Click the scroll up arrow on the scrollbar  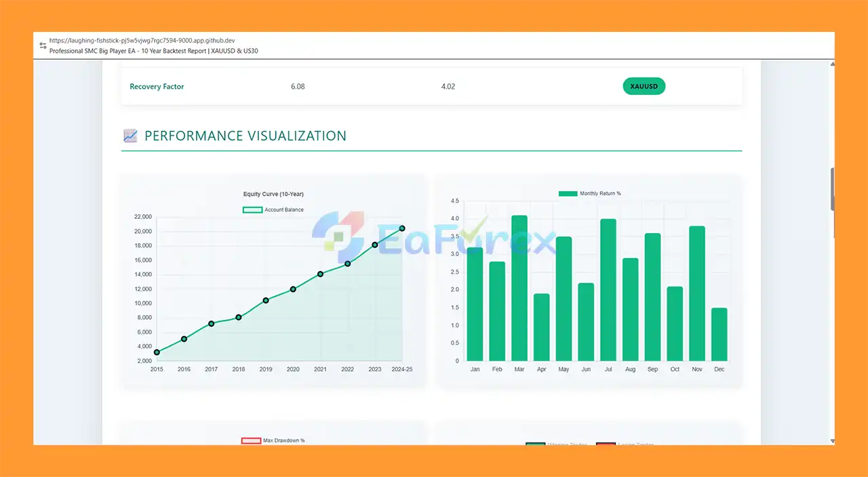pos(832,64)
